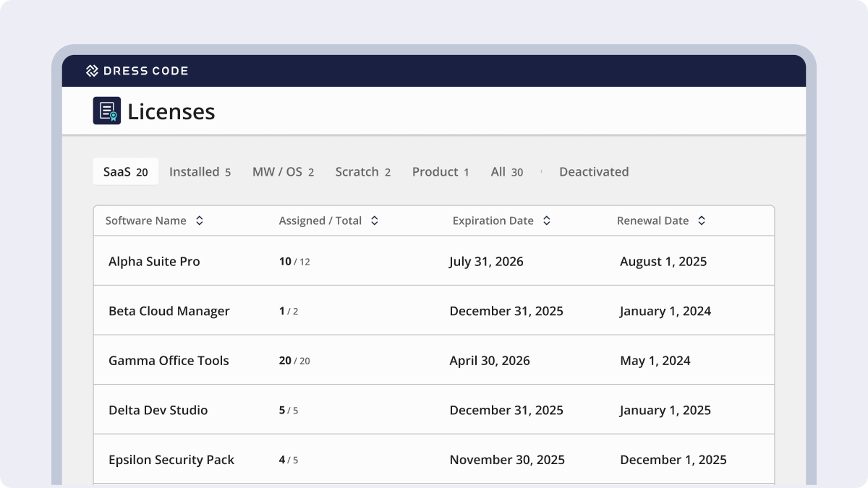Open the MW / OS tab
This screenshot has height=488, width=868.
point(283,172)
